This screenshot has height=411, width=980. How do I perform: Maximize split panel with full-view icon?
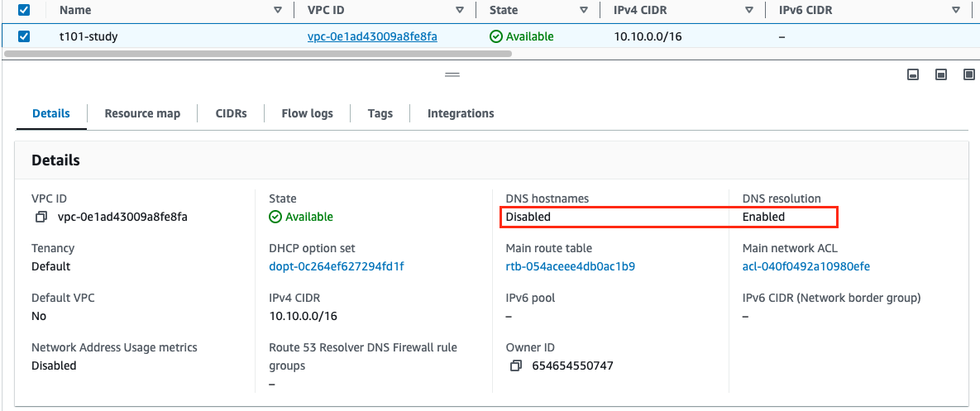click(969, 75)
